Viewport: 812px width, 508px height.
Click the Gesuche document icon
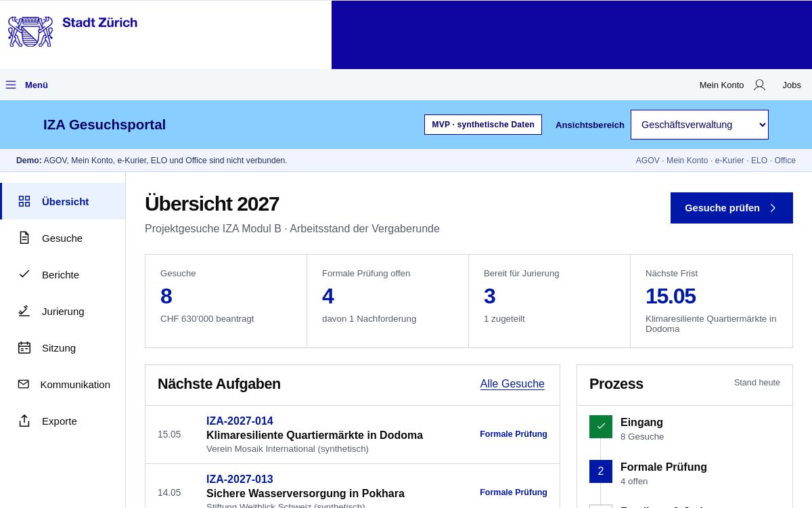[x=24, y=238]
